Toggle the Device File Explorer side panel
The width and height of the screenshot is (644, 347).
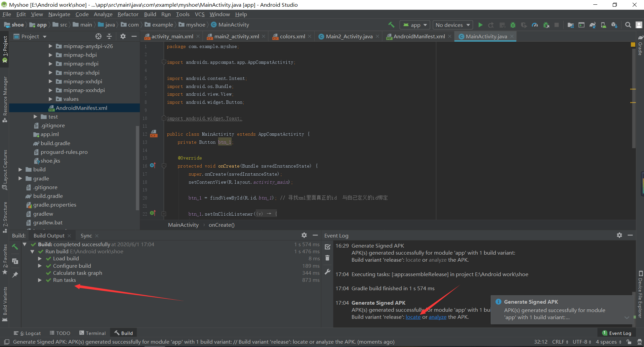[640, 295]
